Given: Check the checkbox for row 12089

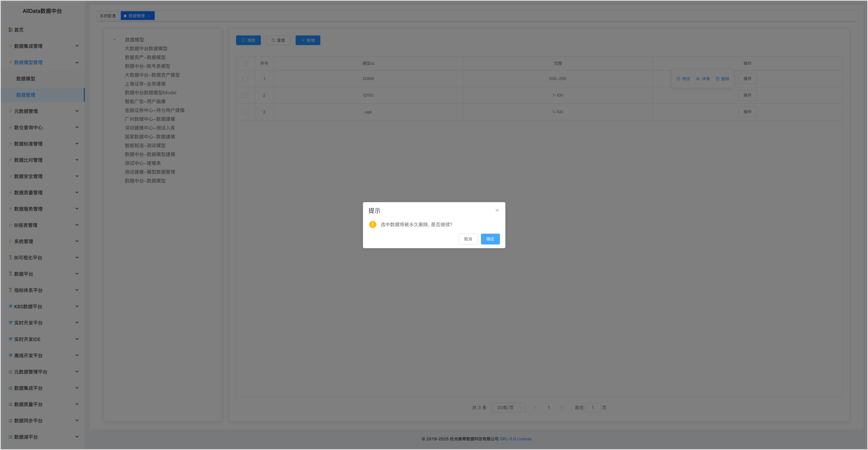Looking at the screenshot, I should 245,79.
